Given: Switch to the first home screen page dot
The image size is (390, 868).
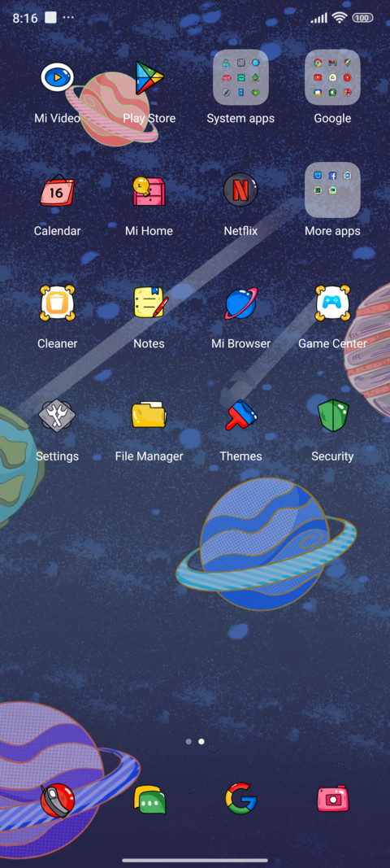Looking at the screenshot, I should point(188,741).
